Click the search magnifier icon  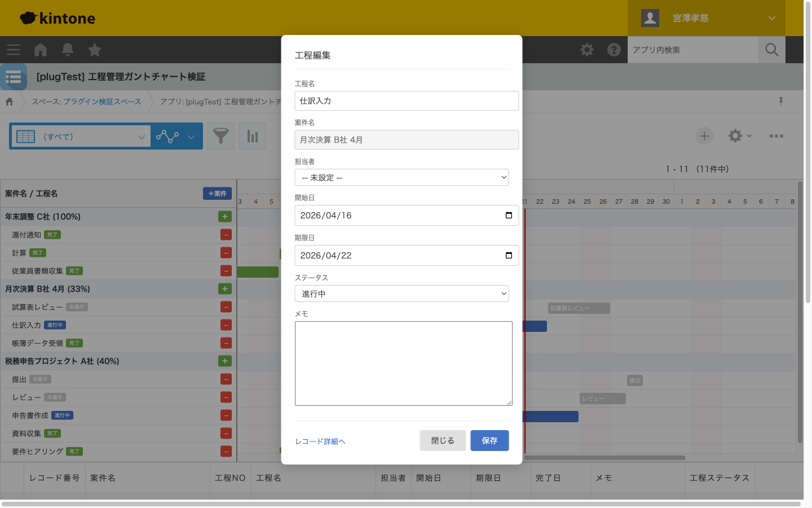[771, 50]
